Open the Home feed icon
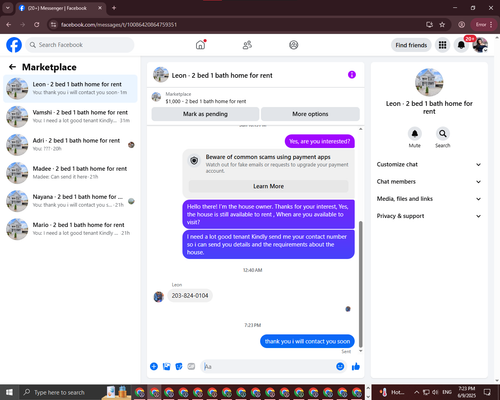 pyautogui.click(x=200, y=45)
